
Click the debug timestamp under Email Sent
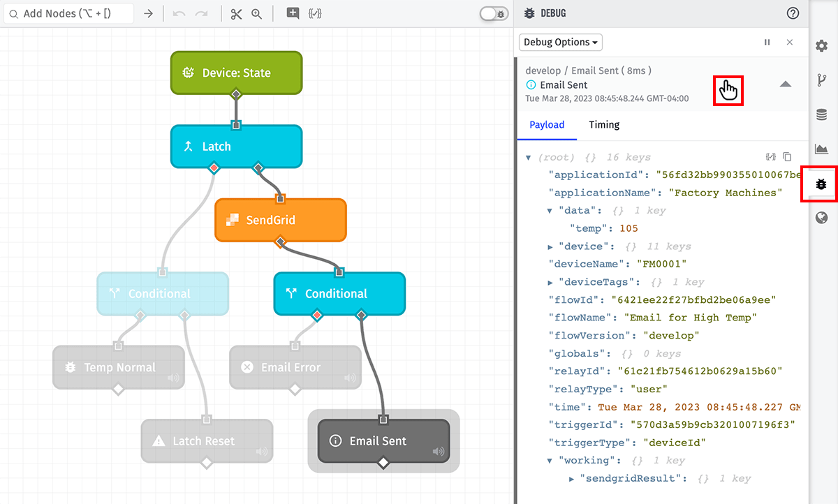pyautogui.click(x=607, y=98)
